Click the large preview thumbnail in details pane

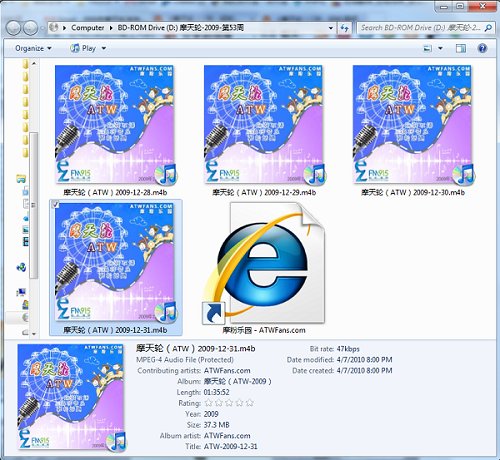point(71,397)
